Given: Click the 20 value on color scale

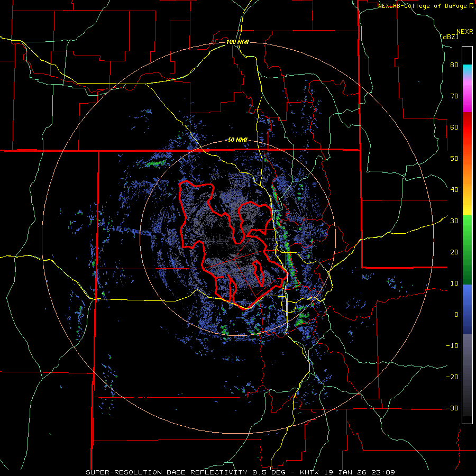Looking at the screenshot, I should (x=454, y=252).
